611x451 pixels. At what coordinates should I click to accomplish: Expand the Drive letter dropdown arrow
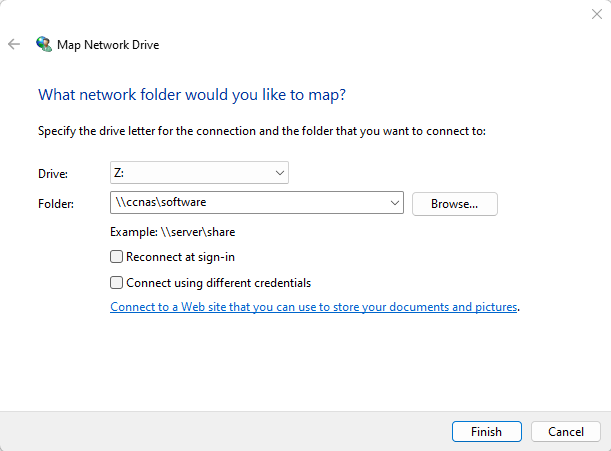point(279,173)
